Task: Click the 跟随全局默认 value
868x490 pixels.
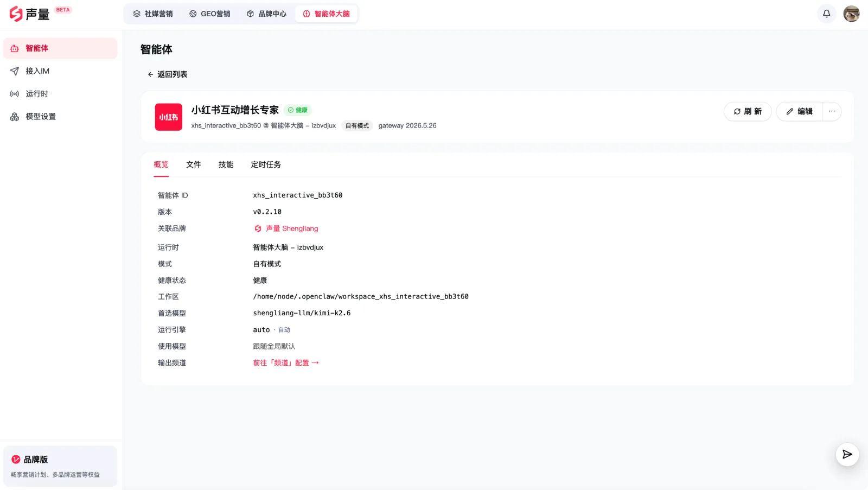Action: point(274,346)
